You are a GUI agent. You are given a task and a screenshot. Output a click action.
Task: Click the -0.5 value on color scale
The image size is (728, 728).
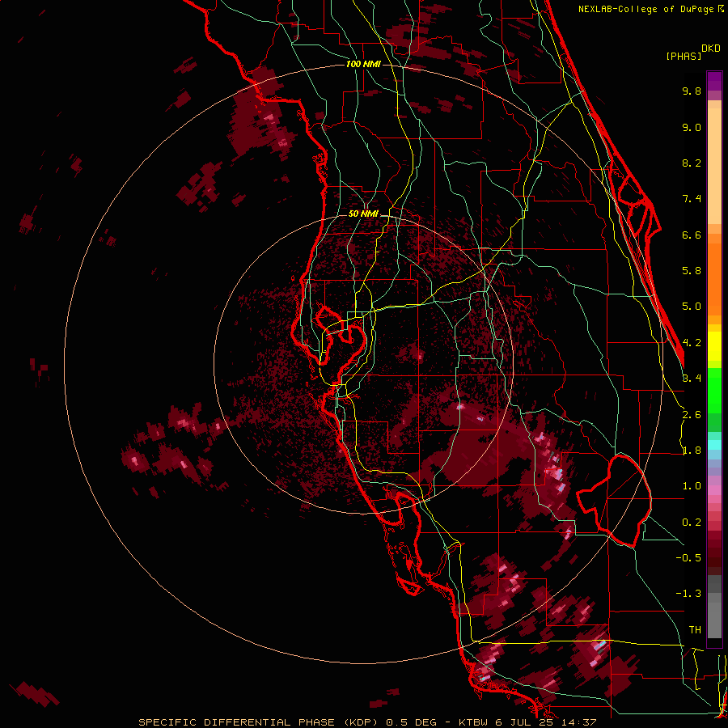pyautogui.click(x=688, y=558)
